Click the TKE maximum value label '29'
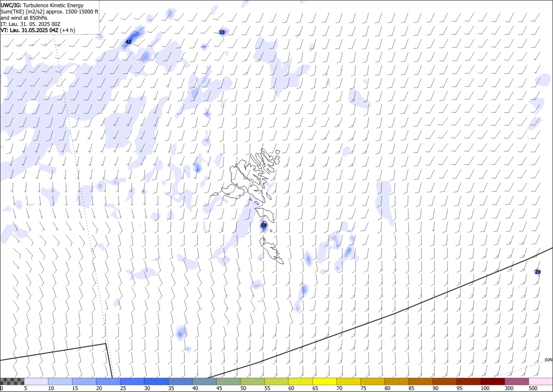 (538, 272)
